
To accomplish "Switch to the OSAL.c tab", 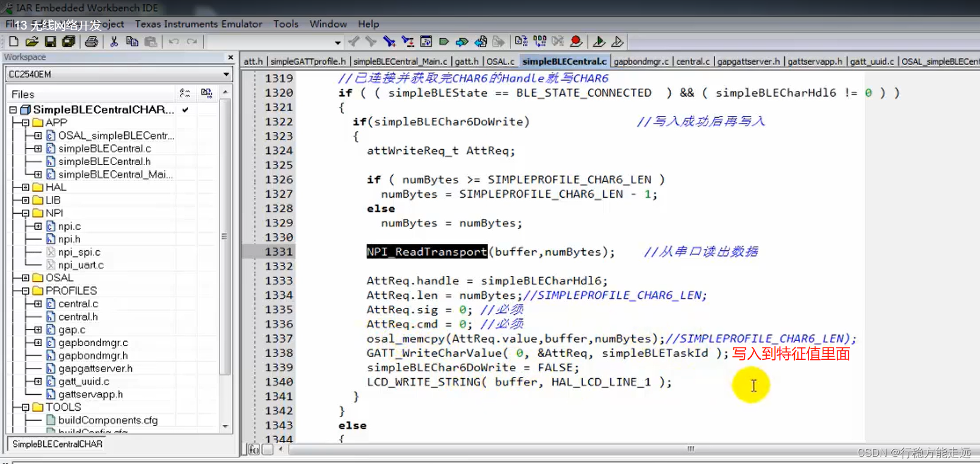I will coord(500,61).
